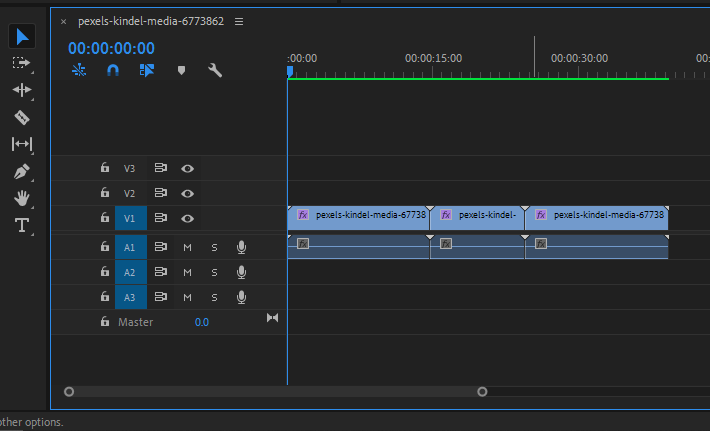Select the third video clip on V1
710x431 pixels.
tap(596, 218)
